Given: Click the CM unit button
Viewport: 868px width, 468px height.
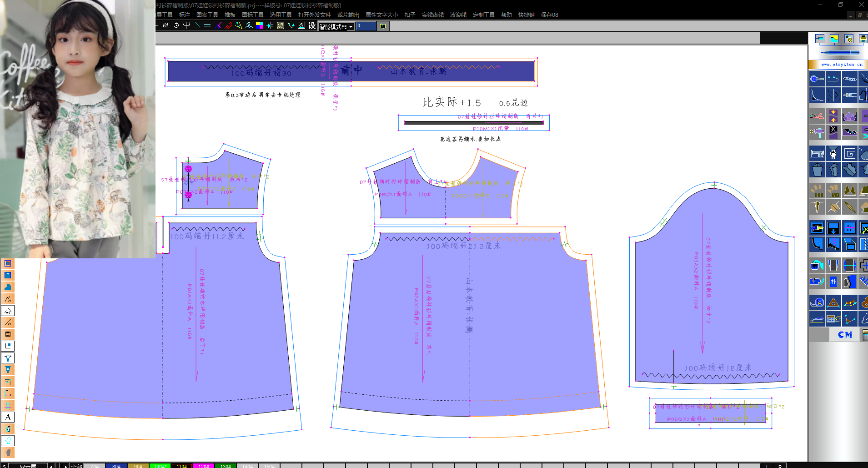Looking at the screenshot, I should [845, 335].
